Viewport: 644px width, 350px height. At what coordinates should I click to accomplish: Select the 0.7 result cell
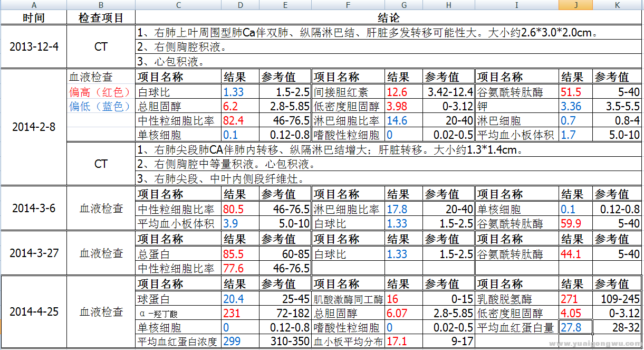(x=576, y=120)
